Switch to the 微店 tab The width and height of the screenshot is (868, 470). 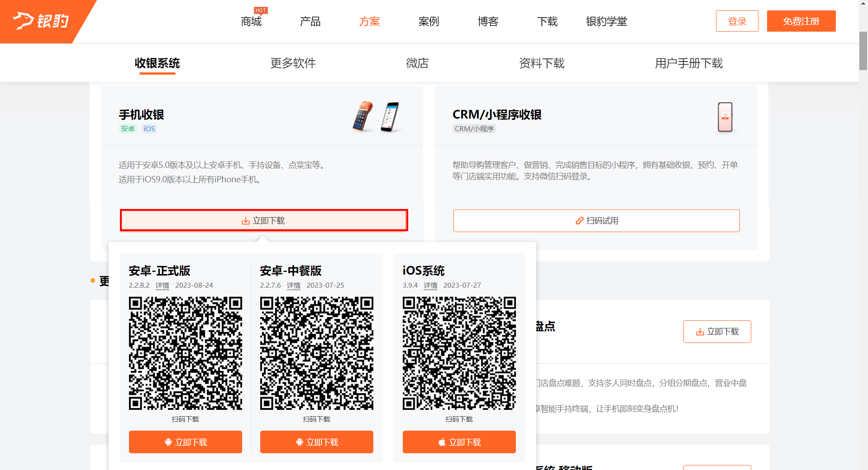[417, 63]
